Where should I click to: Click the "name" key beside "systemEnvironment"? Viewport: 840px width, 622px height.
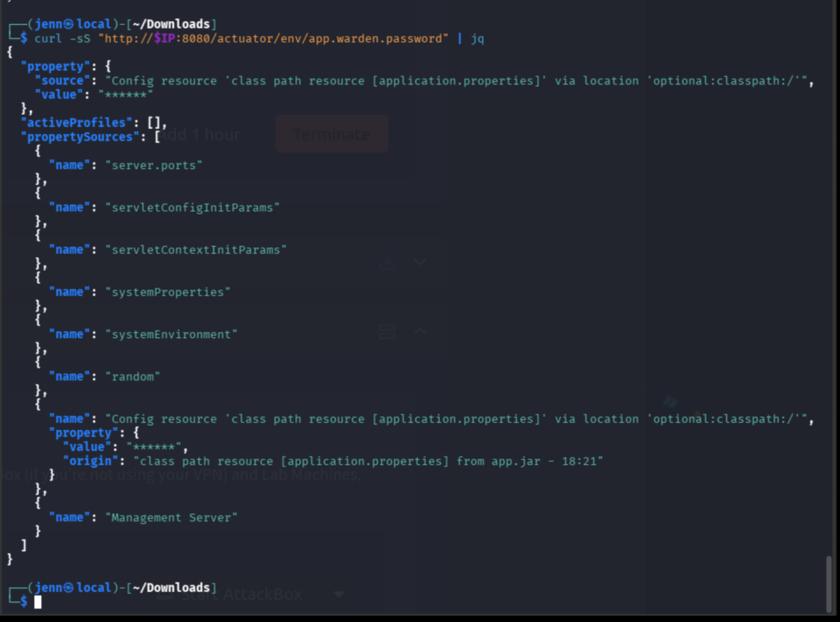(x=69, y=334)
